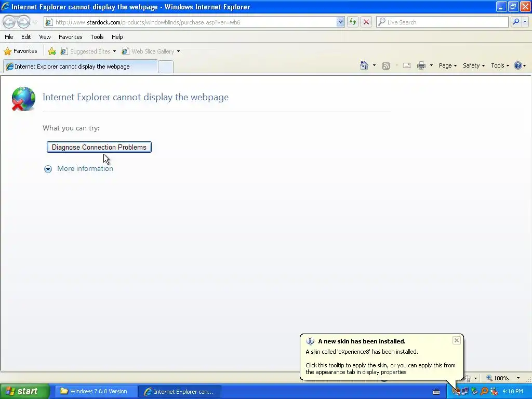Open the File menu
532x399 pixels.
(9, 37)
